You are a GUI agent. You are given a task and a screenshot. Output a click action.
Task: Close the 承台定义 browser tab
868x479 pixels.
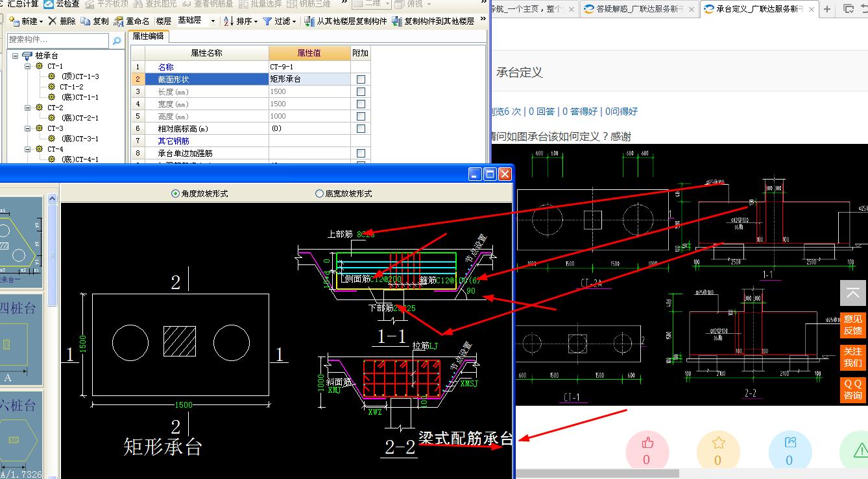pos(811,10)
